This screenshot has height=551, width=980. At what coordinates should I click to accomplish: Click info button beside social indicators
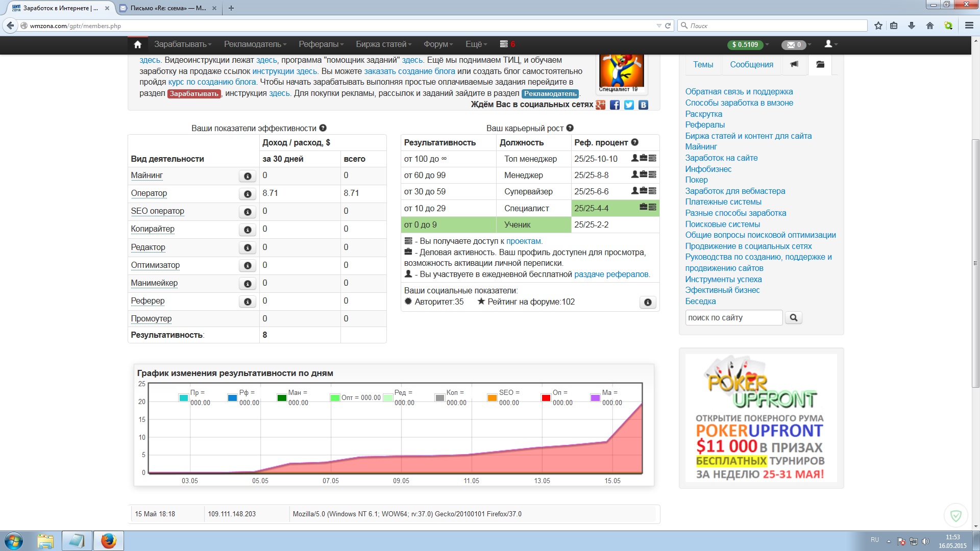point(647,302)
